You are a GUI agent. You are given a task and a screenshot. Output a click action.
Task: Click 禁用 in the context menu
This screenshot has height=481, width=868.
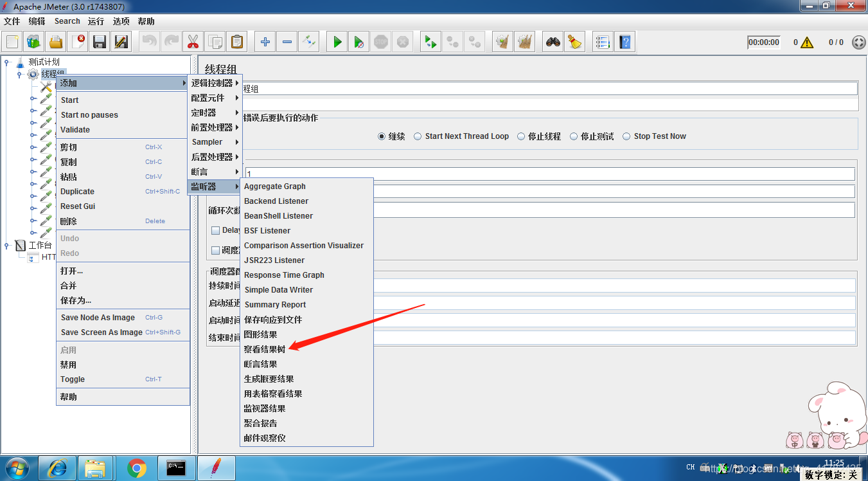pos(123,365)
